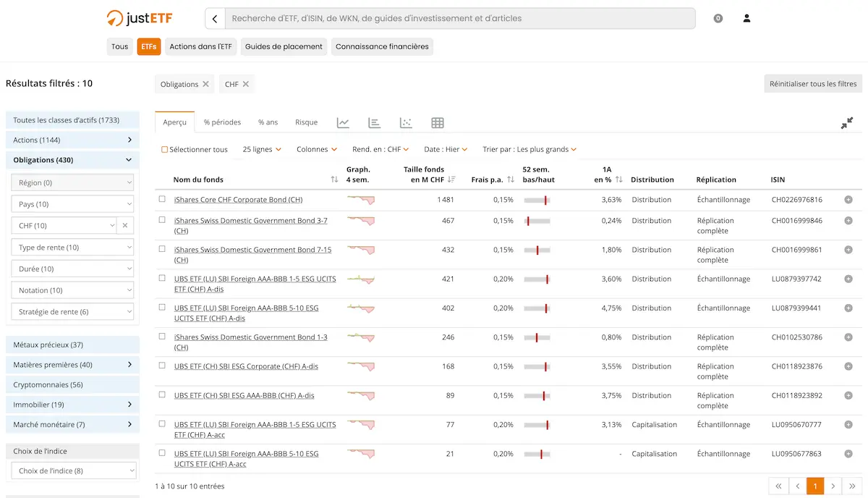868x498 pixels.
Task: Open iShares Core CHF Corporate Bond (CH) link
Action: (x=238, y=200)
